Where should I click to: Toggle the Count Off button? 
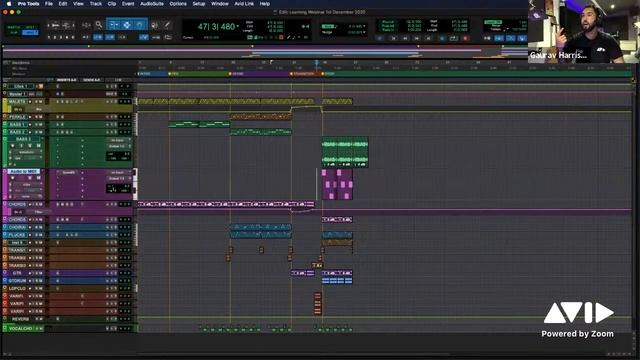pos(510,38)
